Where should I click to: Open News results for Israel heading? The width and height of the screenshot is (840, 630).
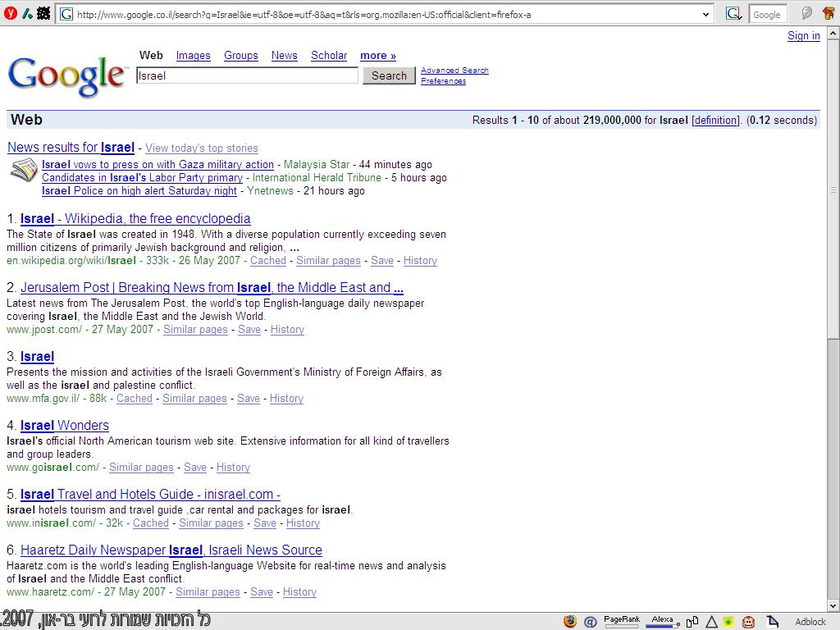point(71,148)
